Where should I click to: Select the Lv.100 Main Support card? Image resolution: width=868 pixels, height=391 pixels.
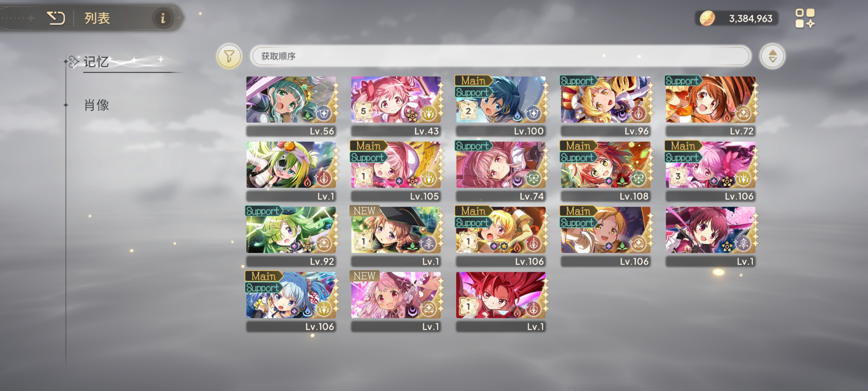point(501,106)
